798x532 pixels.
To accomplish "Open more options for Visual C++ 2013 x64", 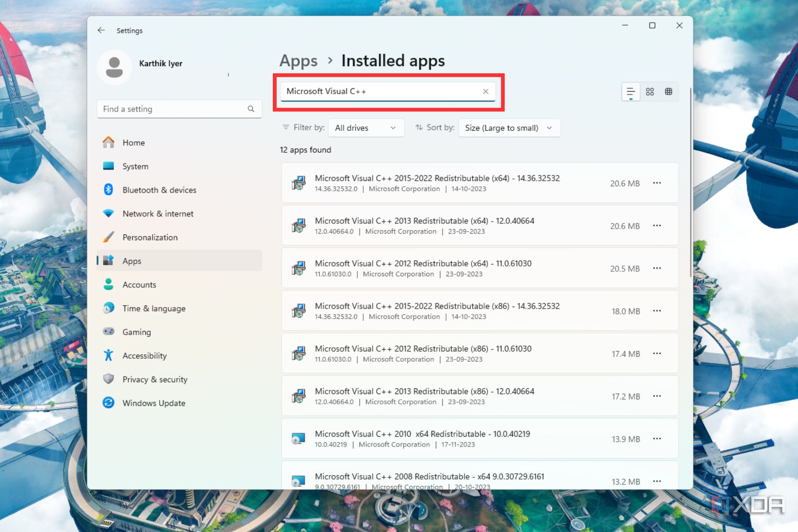I will coord(657,226).
